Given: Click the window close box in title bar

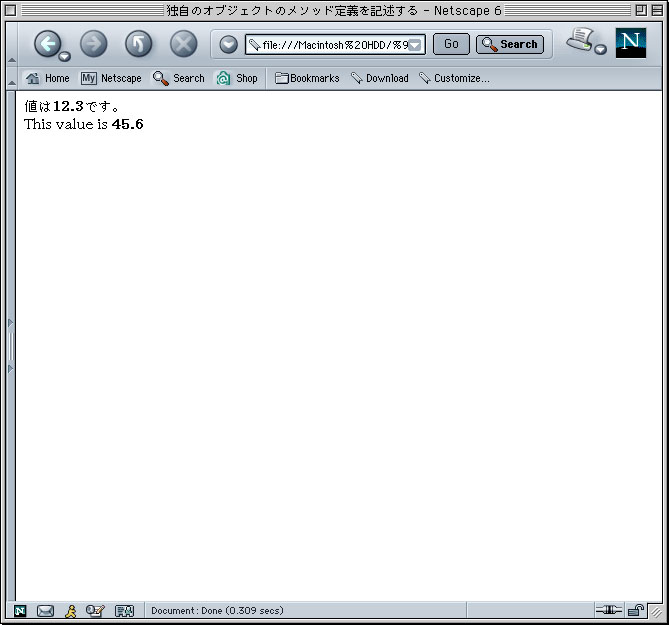Looking at the screenshot, I should click(11, 10).
